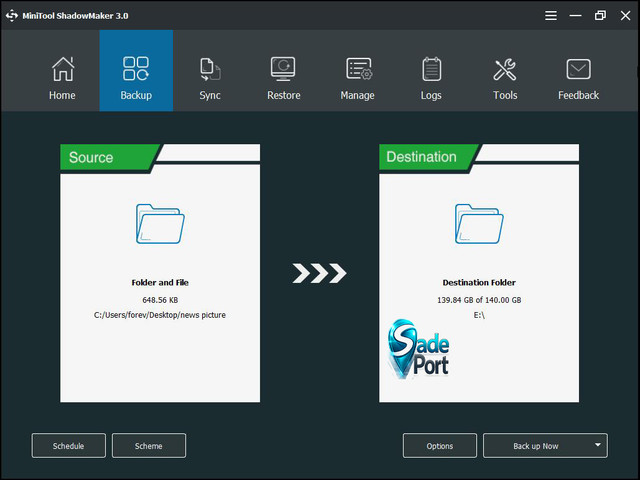Viewport: 640px width, 480px height.
Task: Start backup with Back up Now
Action: (536, 446)
